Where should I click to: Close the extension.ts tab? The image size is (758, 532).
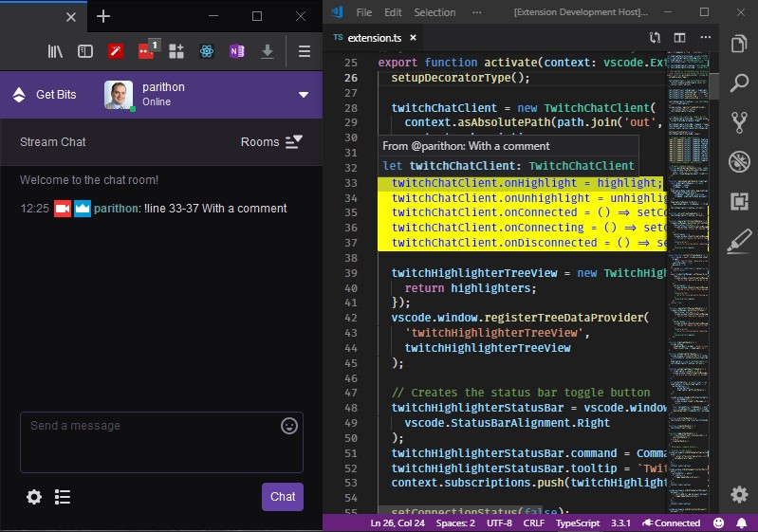tap(413, 38)
